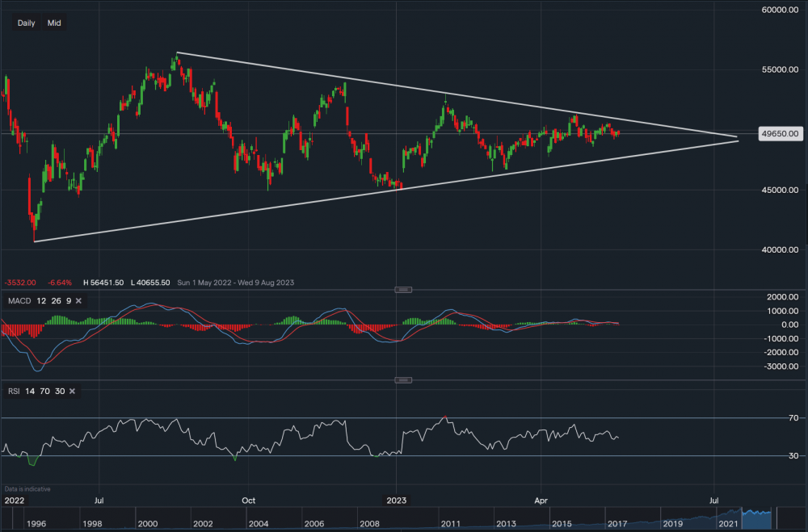Viewport: 808px width, 532px height.
Task: Jump to 2008 in the timeline navigator
Action: (369, 524)
